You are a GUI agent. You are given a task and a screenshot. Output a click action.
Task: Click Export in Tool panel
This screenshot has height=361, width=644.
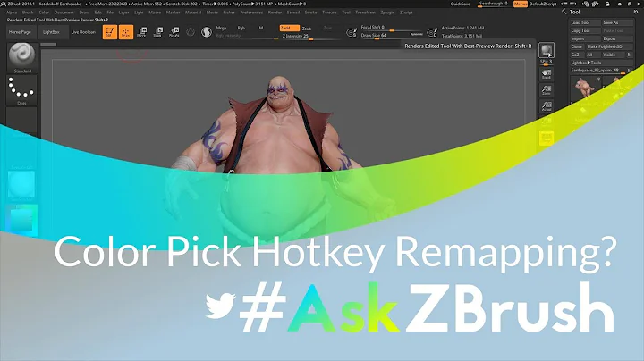tap(617, 38)
